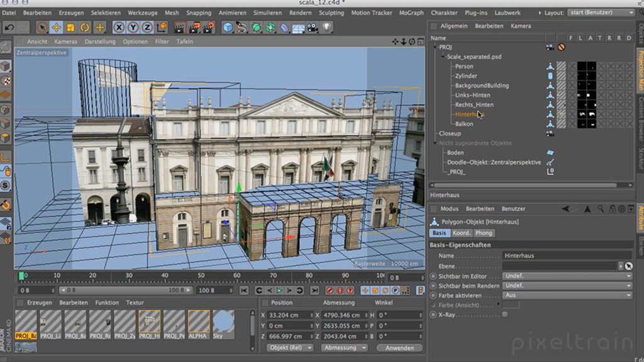Click the deformer capsule icon
644x362 pixels.
(x=284, y=28)
